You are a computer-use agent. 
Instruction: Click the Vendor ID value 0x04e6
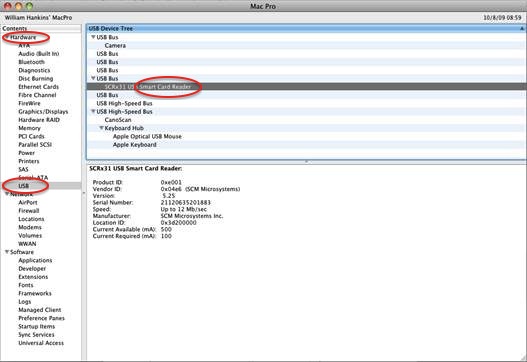(171, 189)
